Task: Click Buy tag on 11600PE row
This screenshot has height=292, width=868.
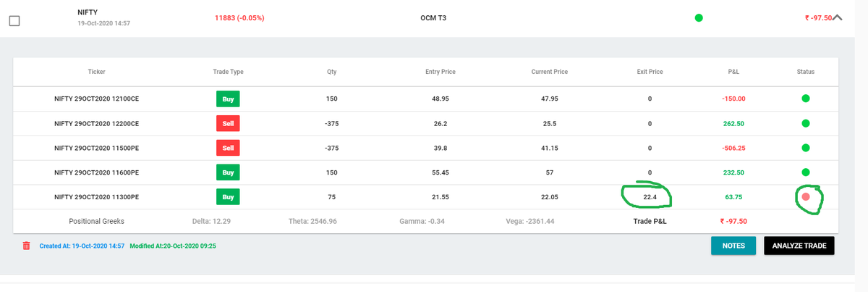Action: [x=228, y=172]
